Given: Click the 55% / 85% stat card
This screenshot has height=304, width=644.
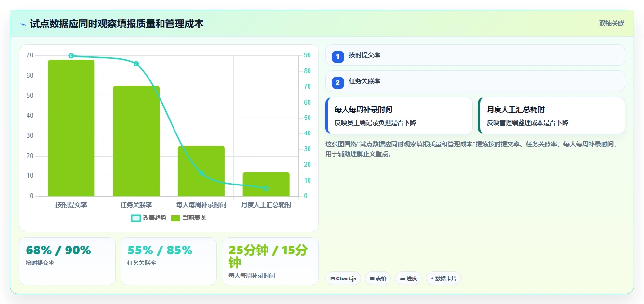Looking at the screenshot, I should [169, 261].
